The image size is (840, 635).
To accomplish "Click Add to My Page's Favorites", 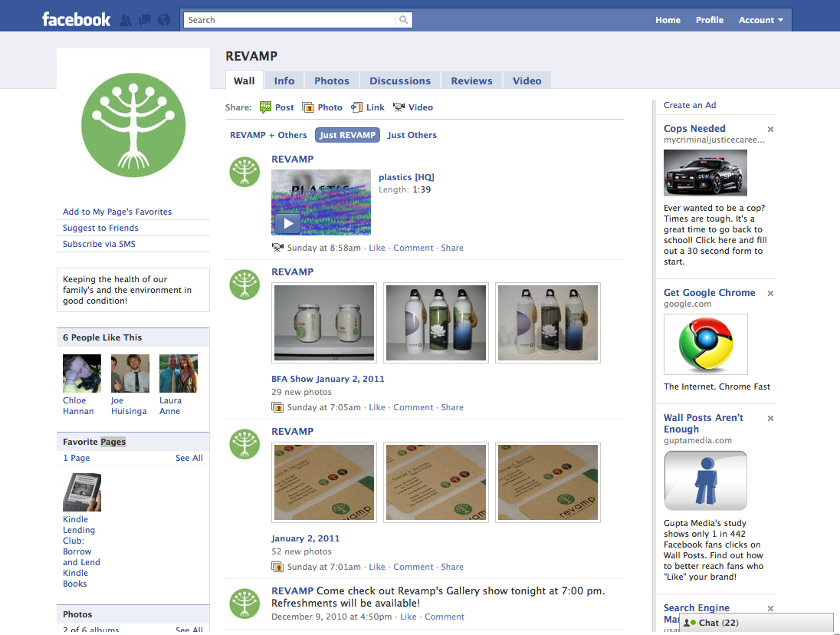I will coord(117,212).
